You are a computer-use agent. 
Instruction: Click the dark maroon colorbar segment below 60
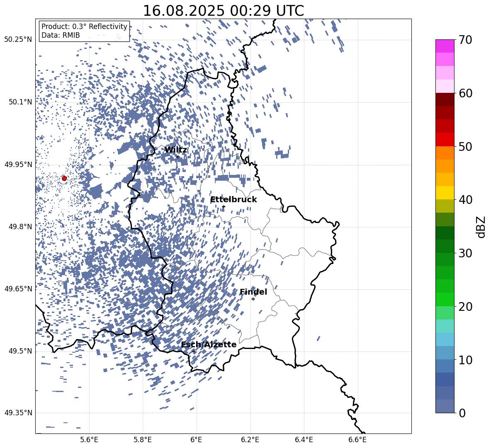tap(445, 99)
